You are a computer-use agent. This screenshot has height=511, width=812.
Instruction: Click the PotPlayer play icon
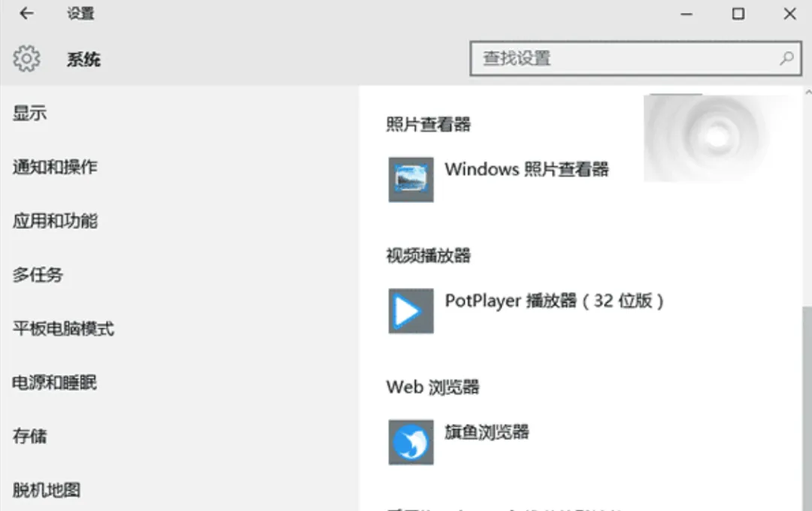pos(410,310)
